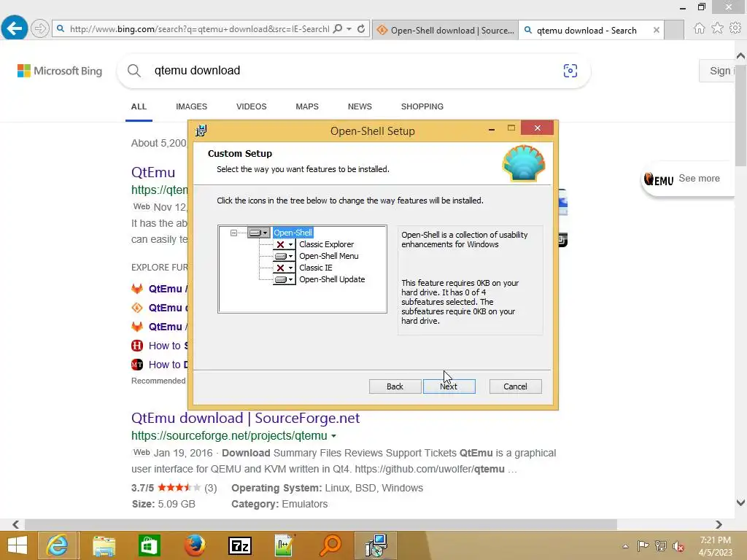Screen dimensions: 747x560
Task: Open a new browser tab
Action: tap(674, 30)
